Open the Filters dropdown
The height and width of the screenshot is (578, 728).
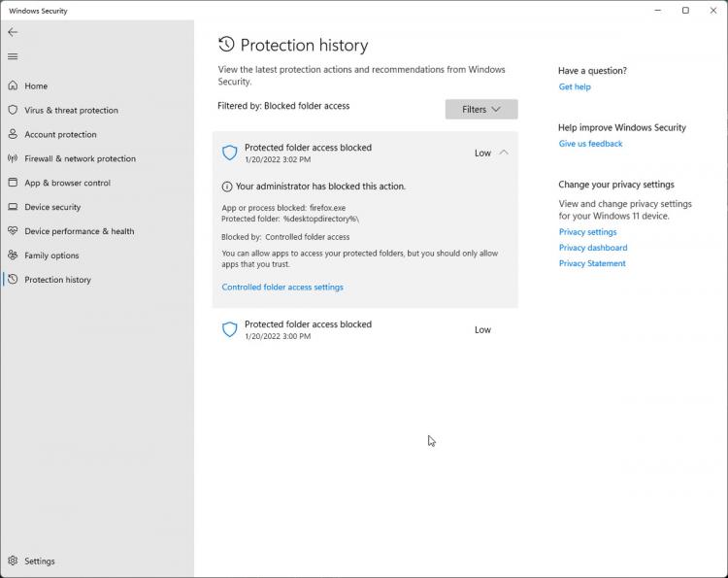[481, 109]
